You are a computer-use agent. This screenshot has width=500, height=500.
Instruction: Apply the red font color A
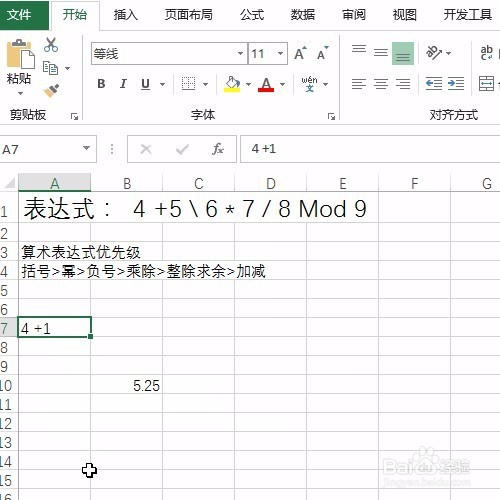266,84
